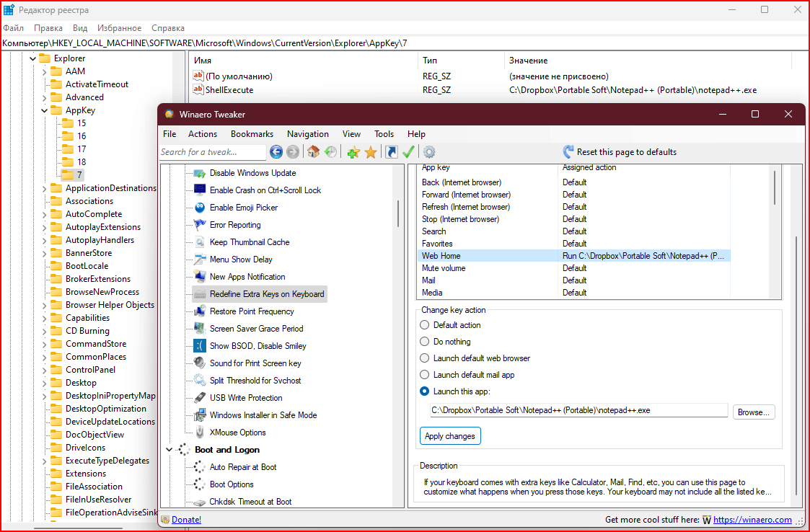Click the New Apps Notification icon
810x532 pixels.
[x=200, y=277]
